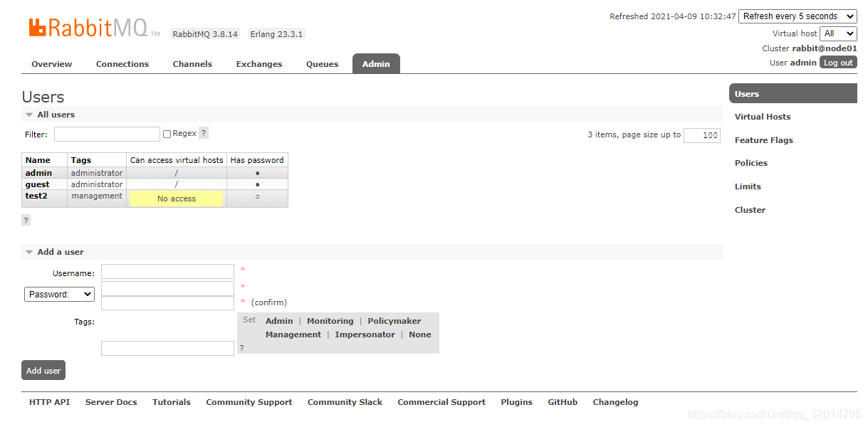This screenshot has height=427, width=868.
Task: Click the Tags input field
Action: pyautogui.click(x=167, y=348)
